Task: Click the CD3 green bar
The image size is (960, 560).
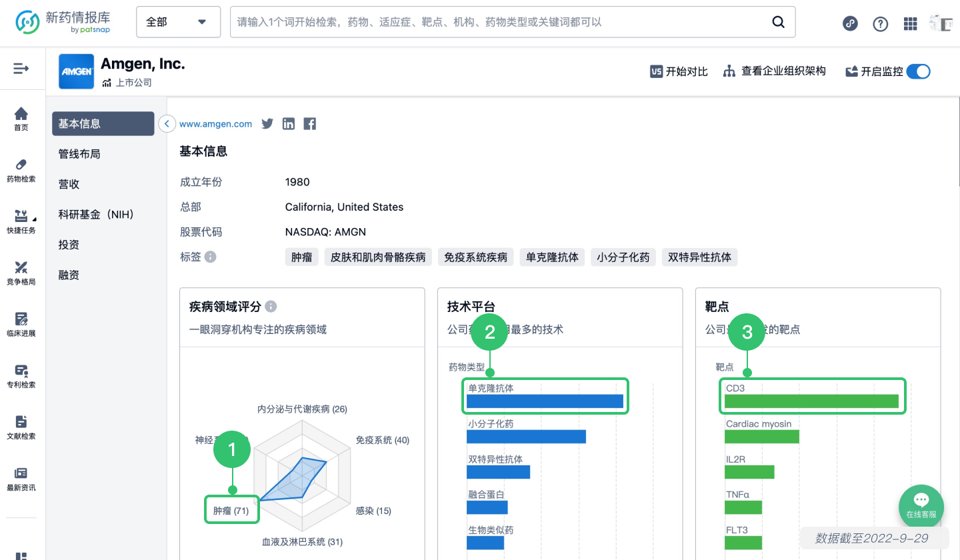Action: tap(811, 401)
